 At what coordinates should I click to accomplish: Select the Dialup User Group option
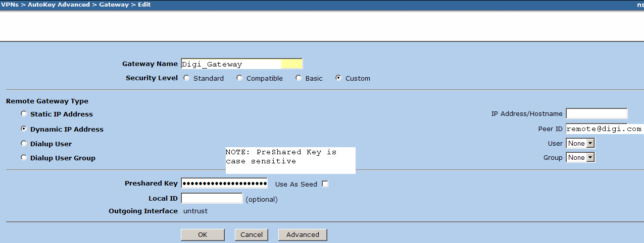tap(24, 158)
